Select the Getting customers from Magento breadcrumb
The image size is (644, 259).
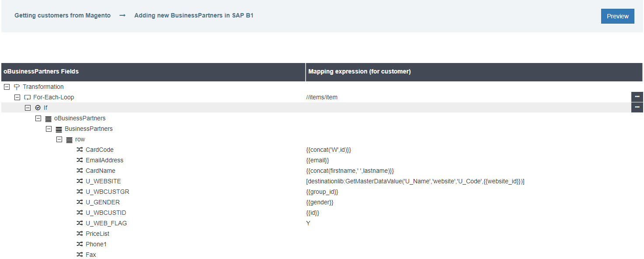[x=63, y=15]
